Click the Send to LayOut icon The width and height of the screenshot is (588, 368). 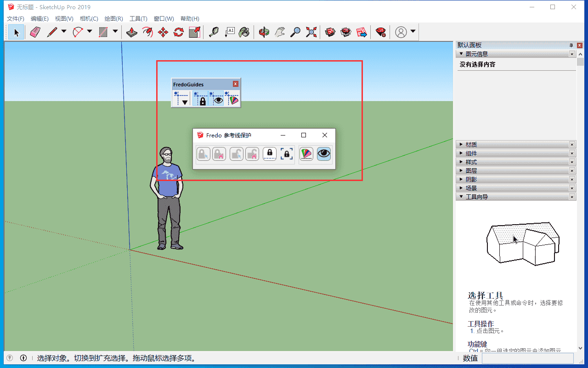(x=362, y=32)
